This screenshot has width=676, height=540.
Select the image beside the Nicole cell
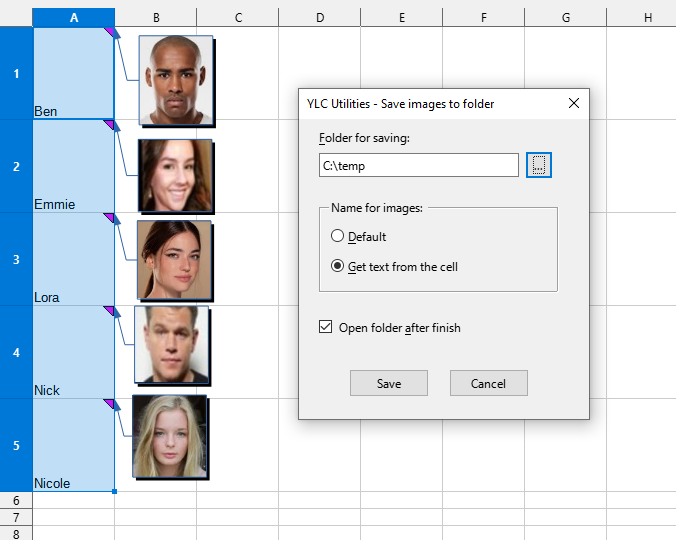tap(169, 436)
